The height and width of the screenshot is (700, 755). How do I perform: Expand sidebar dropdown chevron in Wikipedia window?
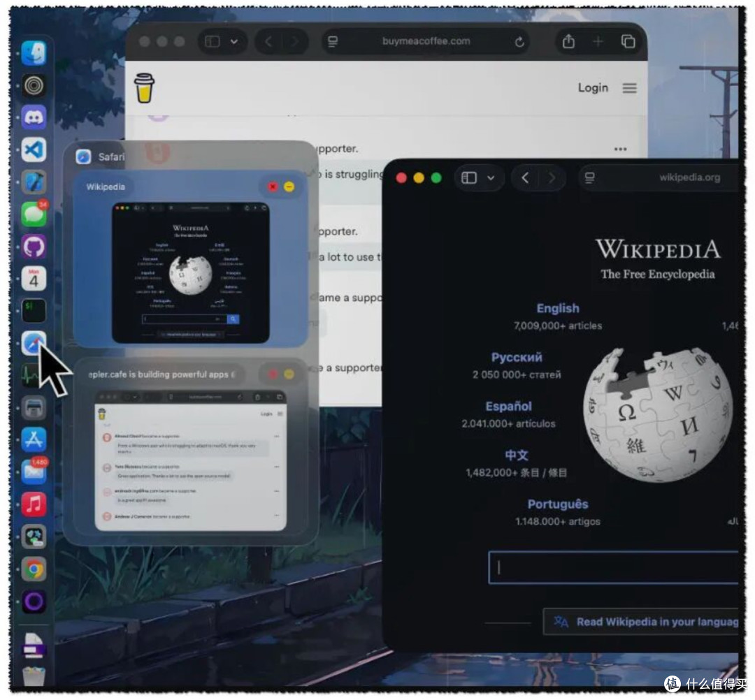[491, 178]
